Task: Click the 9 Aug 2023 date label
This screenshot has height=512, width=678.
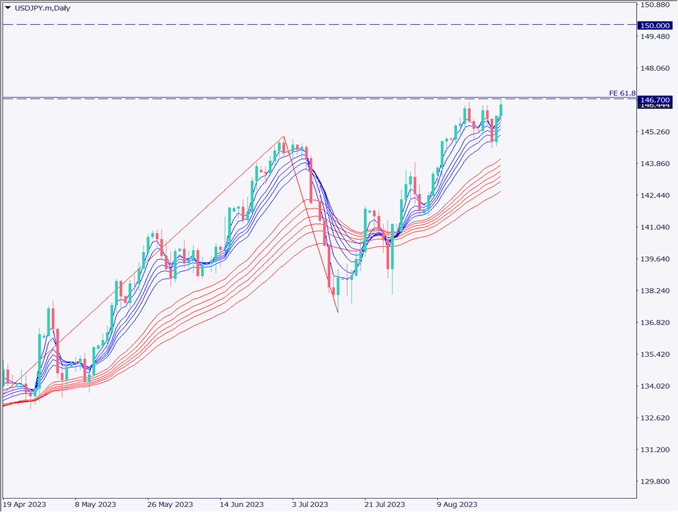Action: (454, 504)
